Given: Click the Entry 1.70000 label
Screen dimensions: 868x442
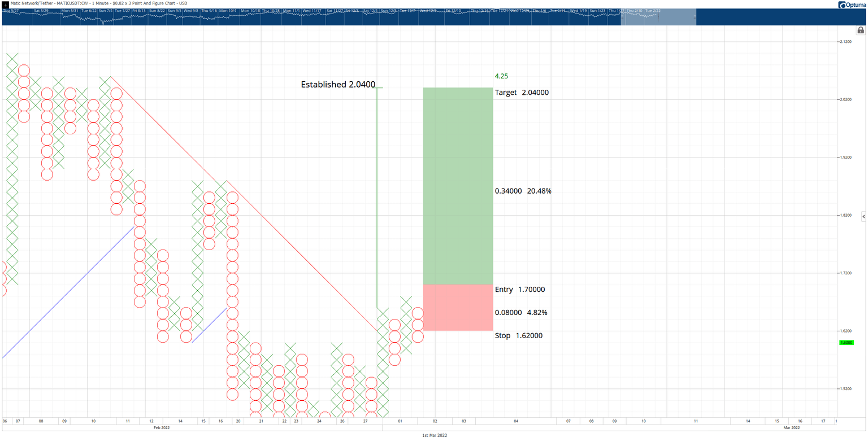Looking at the screenshot, I should coord(520,290).
